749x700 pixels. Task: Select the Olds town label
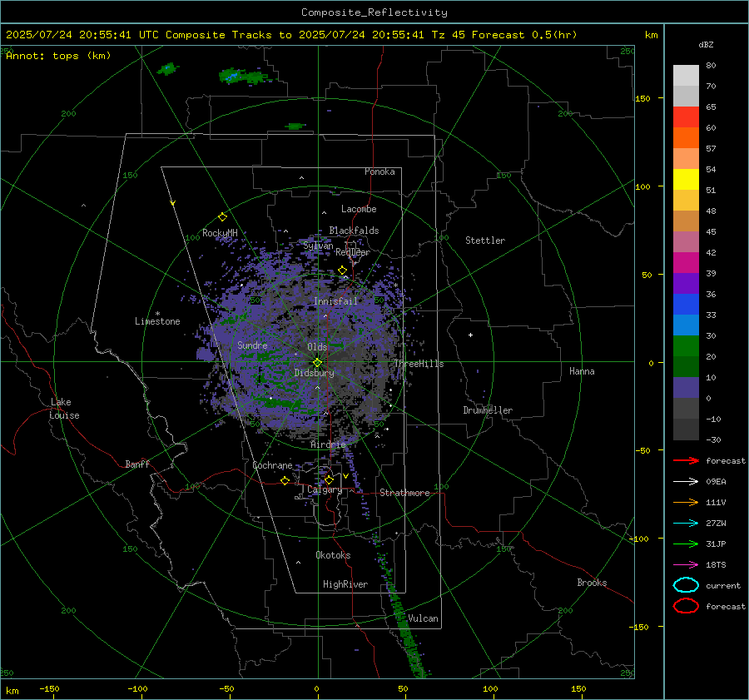tap(317, 347)
